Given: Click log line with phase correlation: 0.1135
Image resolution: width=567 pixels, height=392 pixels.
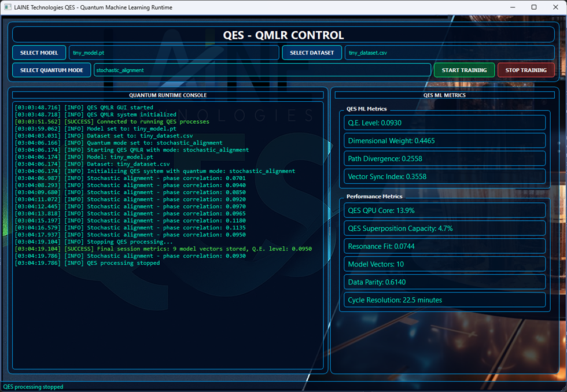Looking at the screenshot, I should tap(130, 228).
